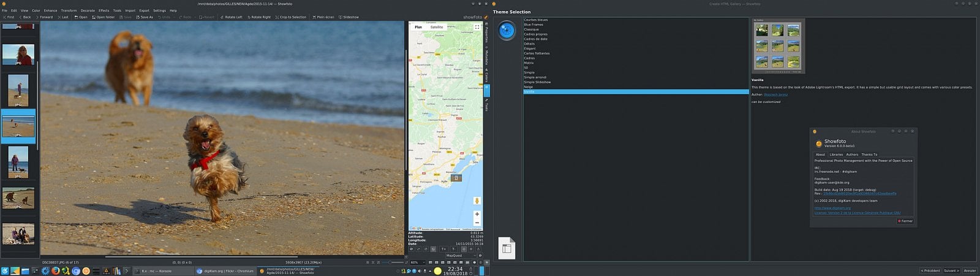Viewport: 980px width, 276px height.
Task: Click Open folder in the toolbar
Action: (x=103, y=17)
